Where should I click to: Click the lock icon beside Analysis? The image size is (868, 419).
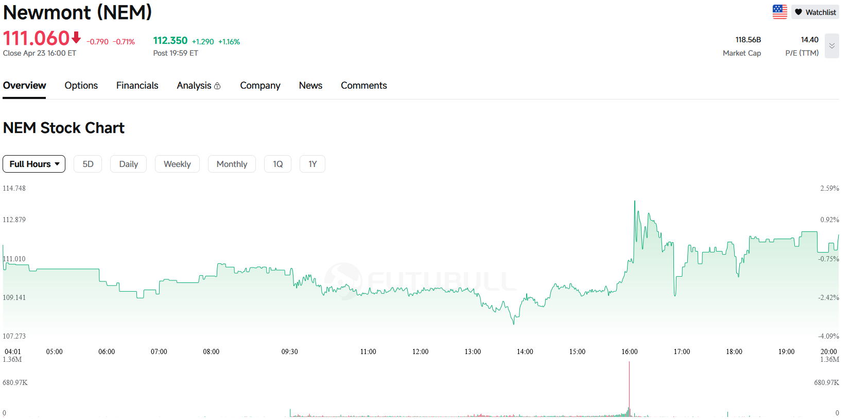(217, 86)
